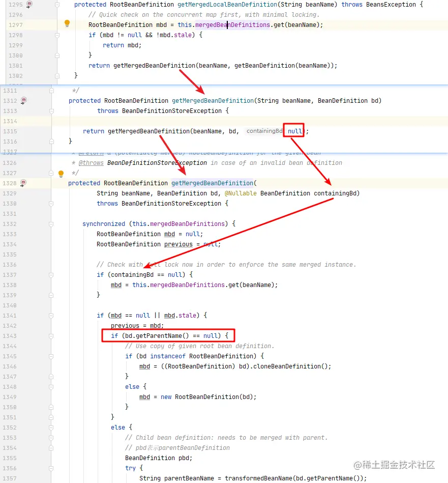Image resolution: width=448 pixels, height=483 pixels.
Task: Toggle the Javadoc fold marker at line 1327
Action: (51, 173)
